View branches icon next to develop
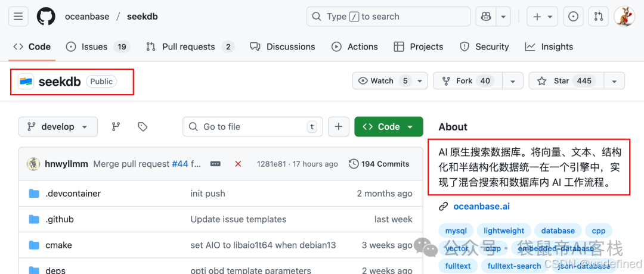644x274 pixels. (116, 127)
